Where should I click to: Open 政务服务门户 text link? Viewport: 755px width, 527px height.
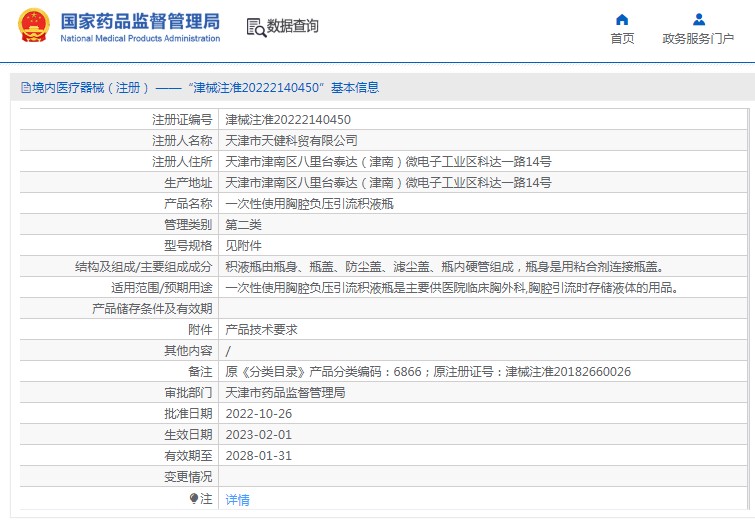[x=698, y=39]
